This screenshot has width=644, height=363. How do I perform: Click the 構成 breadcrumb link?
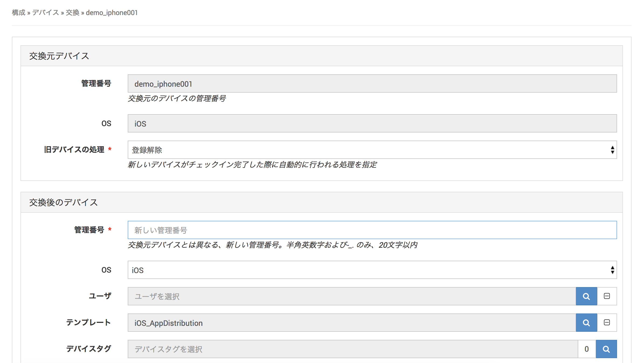tap(19, 13)
